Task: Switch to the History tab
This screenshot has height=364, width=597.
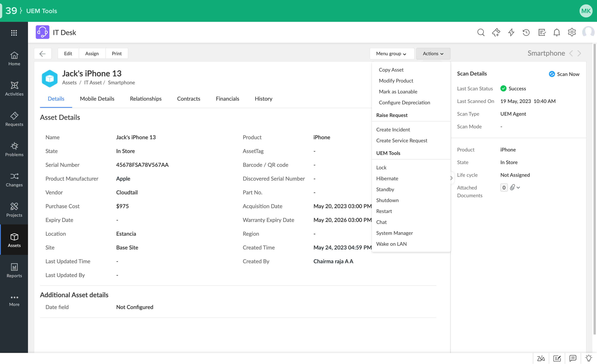Action: point(263,99)
